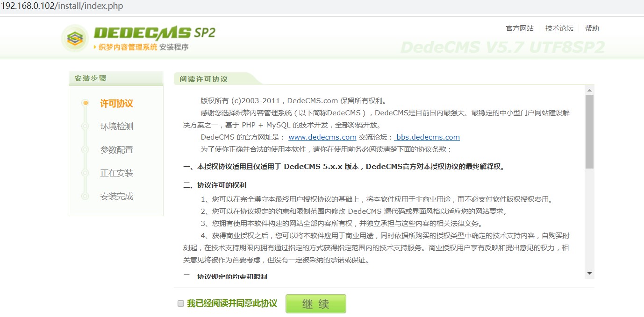644x317 pixels.
Task: Click 官方网站 in the top menu
Action: [520, 28]
